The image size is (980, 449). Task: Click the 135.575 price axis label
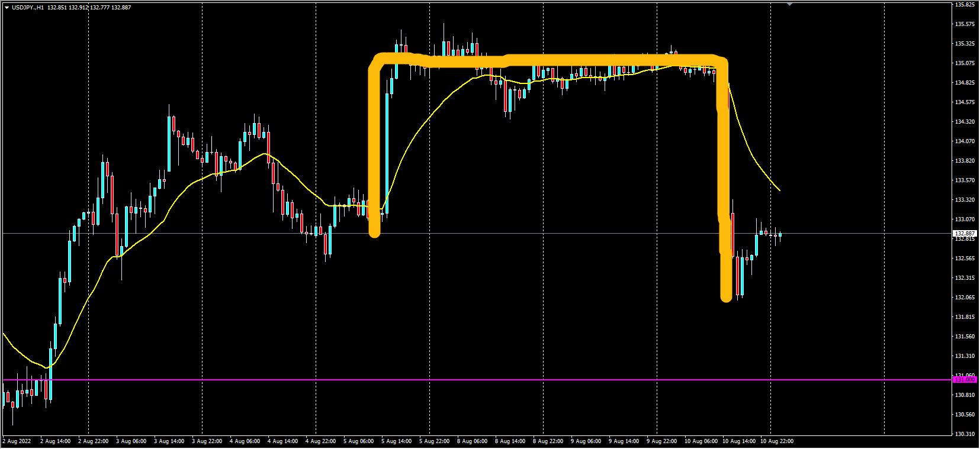tap(965, 24)
